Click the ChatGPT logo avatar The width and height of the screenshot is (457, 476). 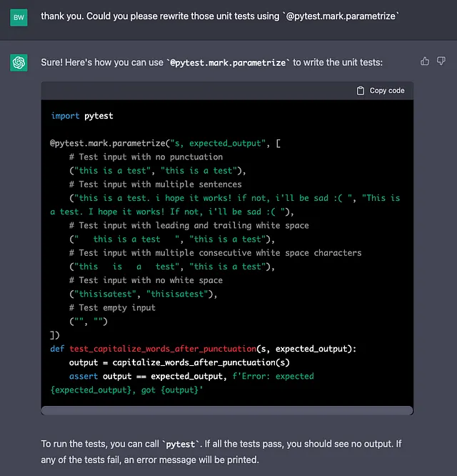19,63
